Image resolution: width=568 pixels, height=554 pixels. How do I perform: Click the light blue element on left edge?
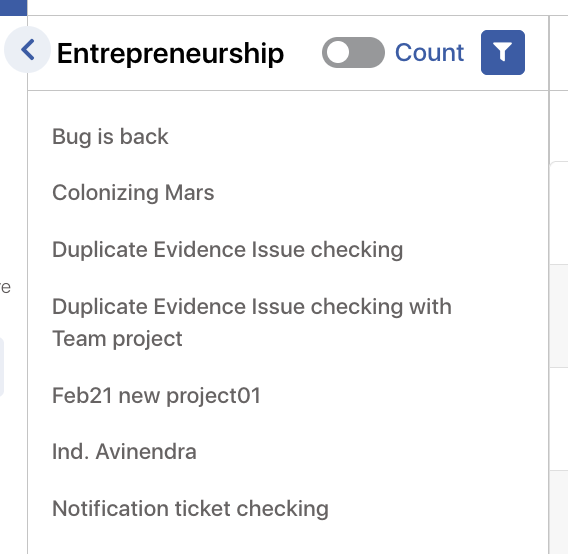click(x=2, y=367)
